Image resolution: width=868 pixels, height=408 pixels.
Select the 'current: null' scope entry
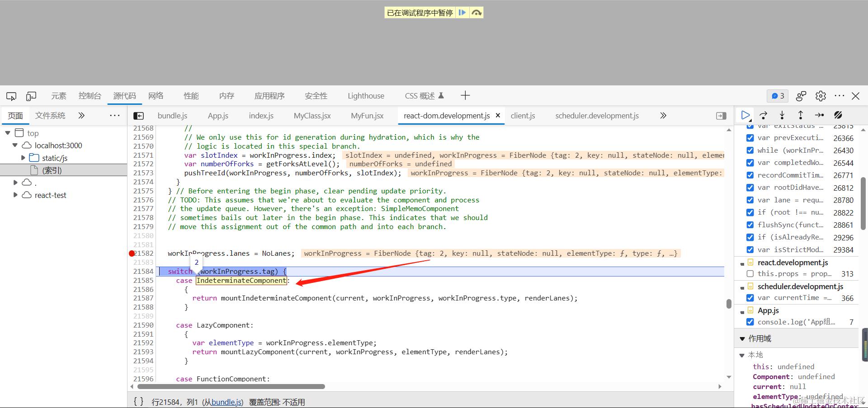pos(779,387)
